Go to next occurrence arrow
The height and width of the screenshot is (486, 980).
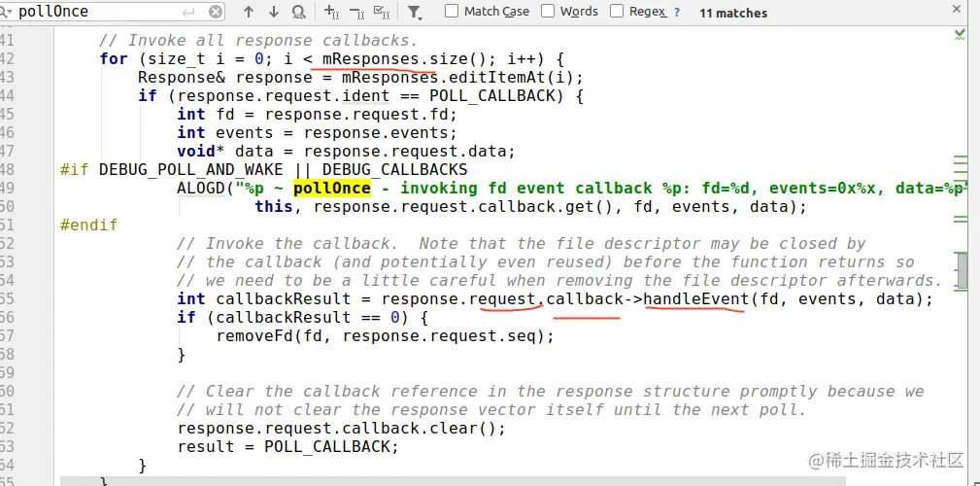point(274,12)
